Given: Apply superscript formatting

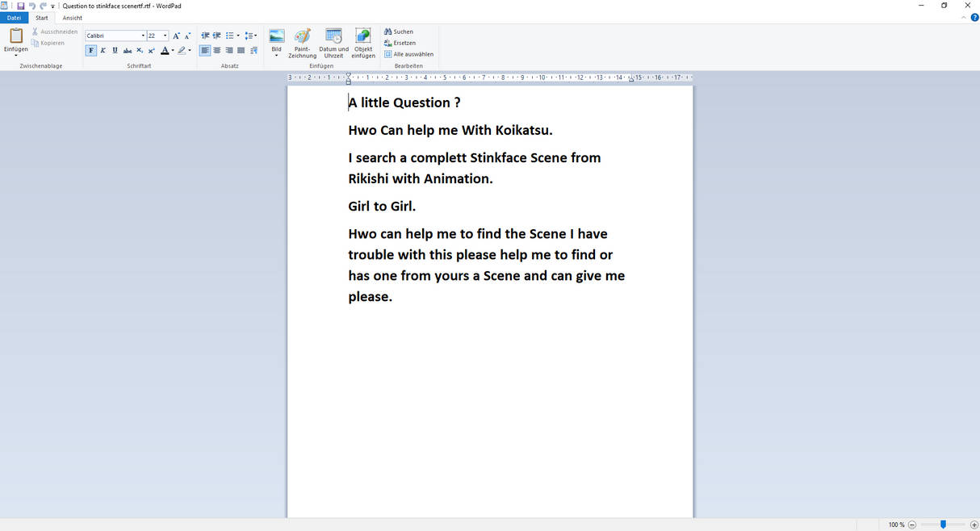Looking at the screenshot, I should [x=151, y=50].
